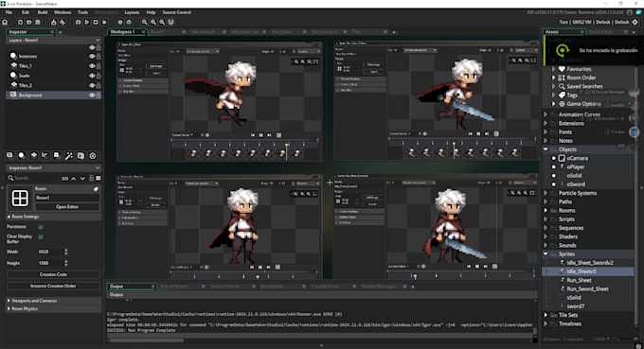Create a new instance layer
The image size is (644, 349).
[x=22, y=155]
